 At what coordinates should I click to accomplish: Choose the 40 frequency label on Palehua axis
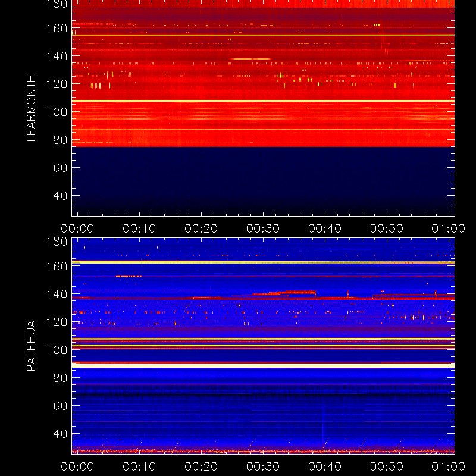[x=61, y=434]
